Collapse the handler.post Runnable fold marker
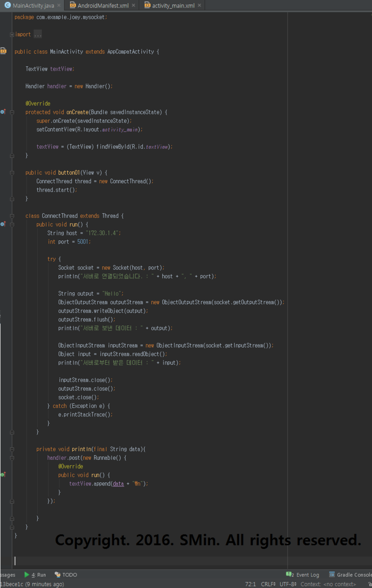The width and height of the screenshot is (372, 588). click(x=12, y=458)
